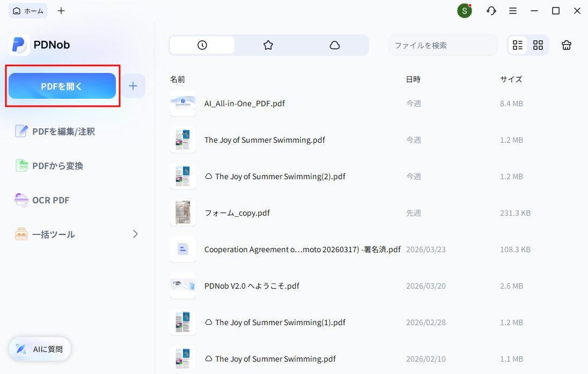588x374 pixels.
Task: Switch to grid view layout
Action: coord(538,45)
